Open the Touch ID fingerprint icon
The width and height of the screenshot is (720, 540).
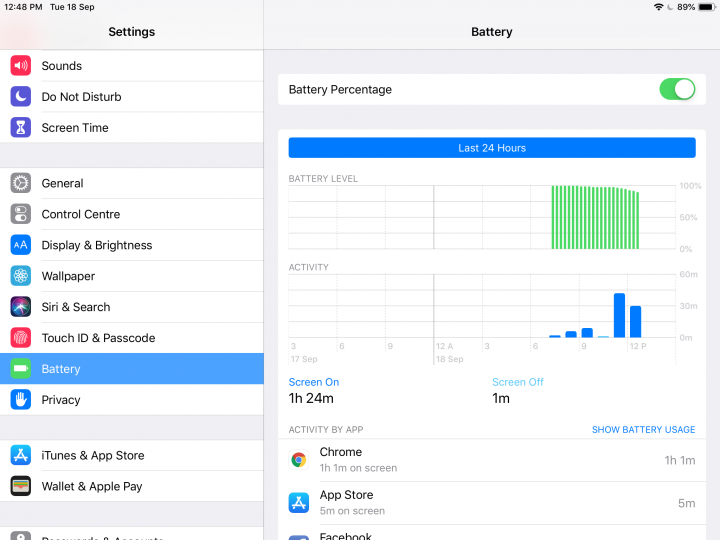21,338
